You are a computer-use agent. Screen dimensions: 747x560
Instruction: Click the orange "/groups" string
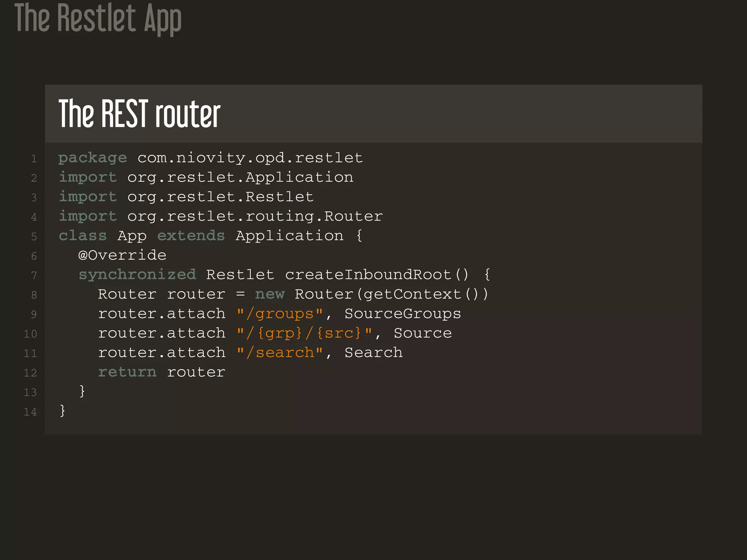279,314
